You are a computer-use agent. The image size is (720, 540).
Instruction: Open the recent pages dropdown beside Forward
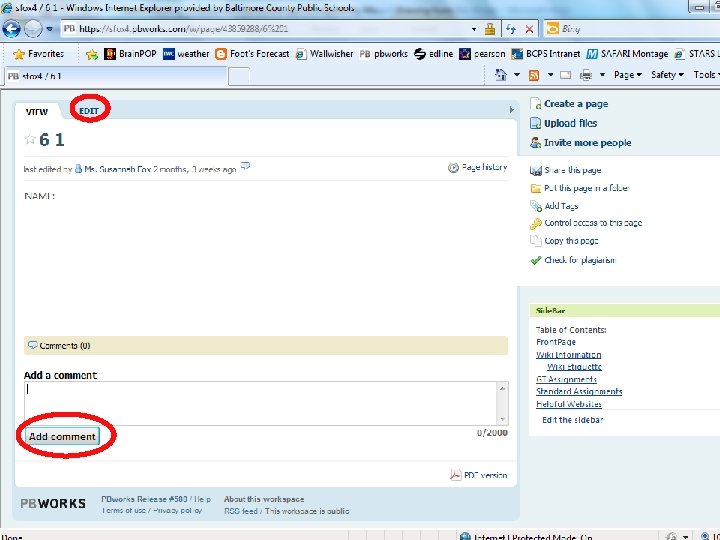50,29
